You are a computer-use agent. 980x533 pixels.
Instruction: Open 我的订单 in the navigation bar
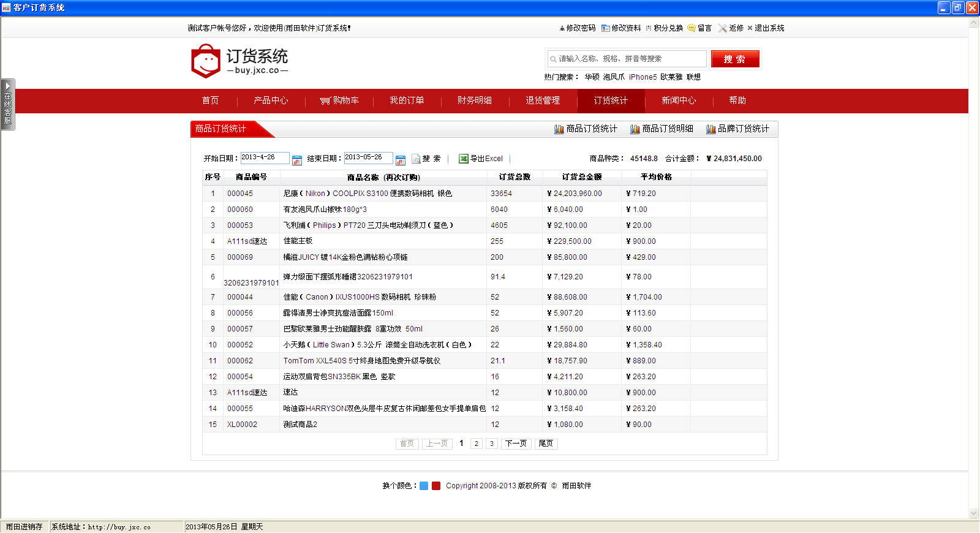(407, 100)
